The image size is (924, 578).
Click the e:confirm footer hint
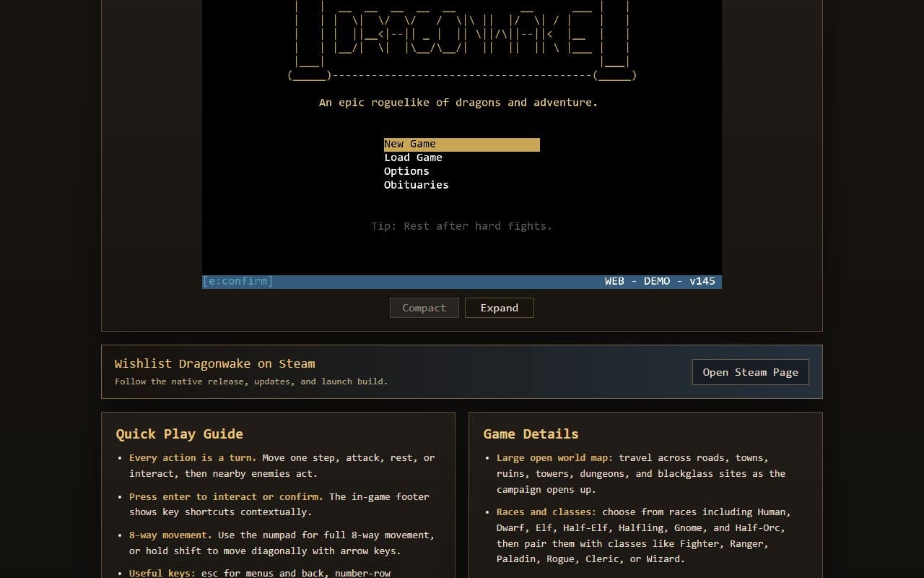pos(237,281)
